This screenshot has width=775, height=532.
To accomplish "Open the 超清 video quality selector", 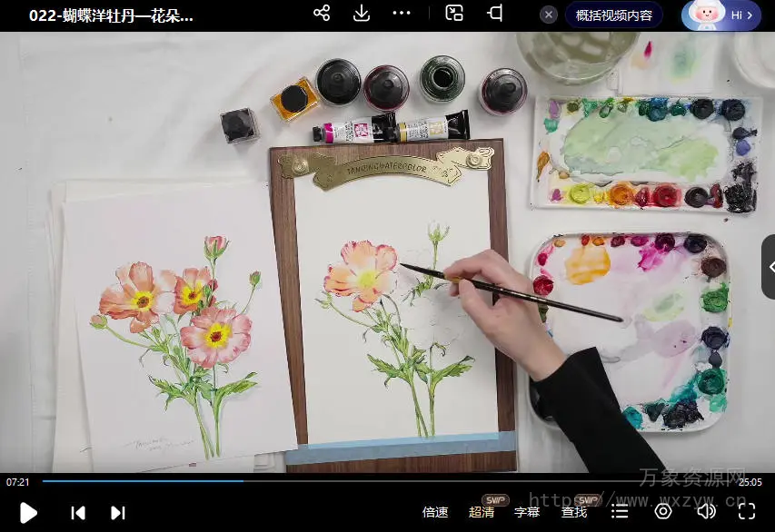I will coord(482,512).
